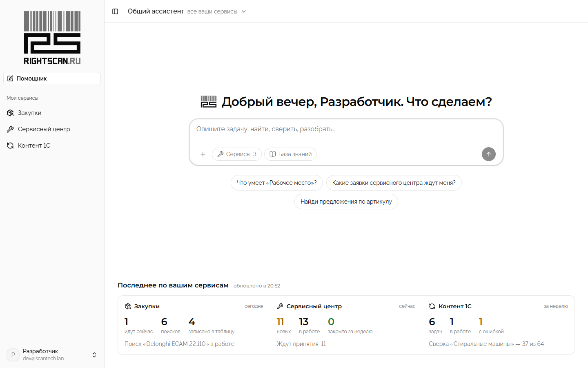Click the Сервисный центр card wrench icon
Screen dimensions: 588x368
click(x=280, y=306)
